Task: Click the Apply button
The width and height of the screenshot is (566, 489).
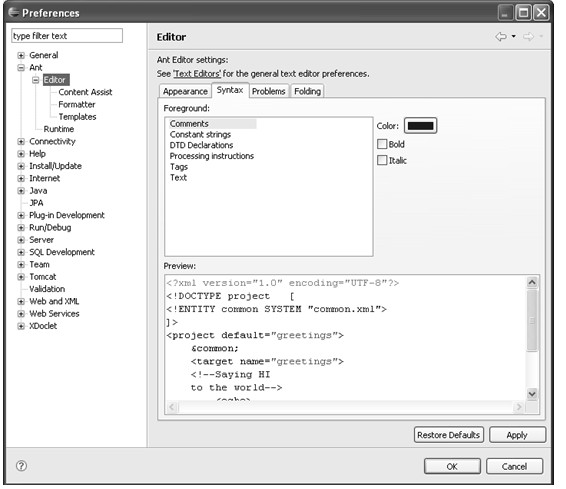Action: pos(517,435)
